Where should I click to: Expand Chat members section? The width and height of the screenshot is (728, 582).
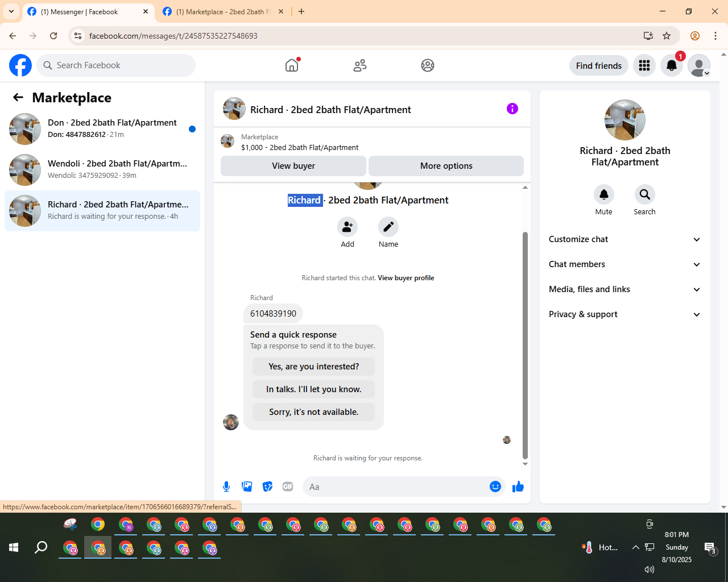pos(624,264)
